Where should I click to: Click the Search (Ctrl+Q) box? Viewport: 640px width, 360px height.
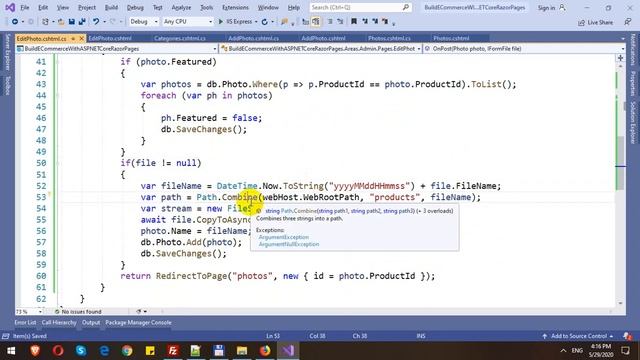(x=360, y=7)
